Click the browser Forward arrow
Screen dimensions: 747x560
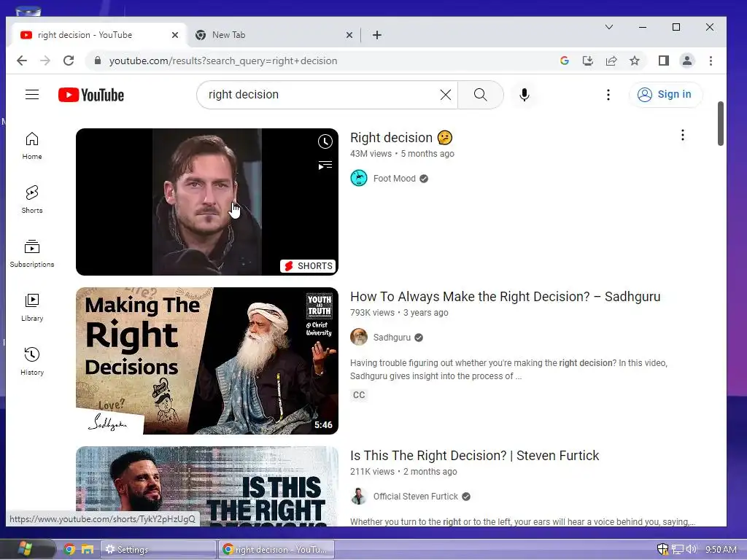pos(45,61)
